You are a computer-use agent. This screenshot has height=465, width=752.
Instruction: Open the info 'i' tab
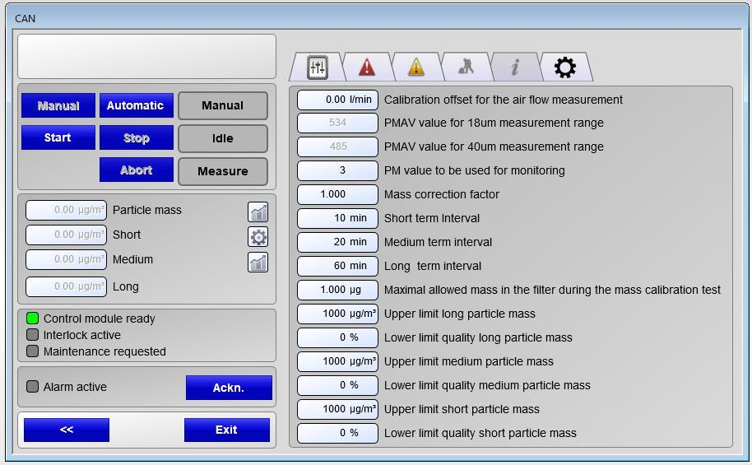coord(515,67)
